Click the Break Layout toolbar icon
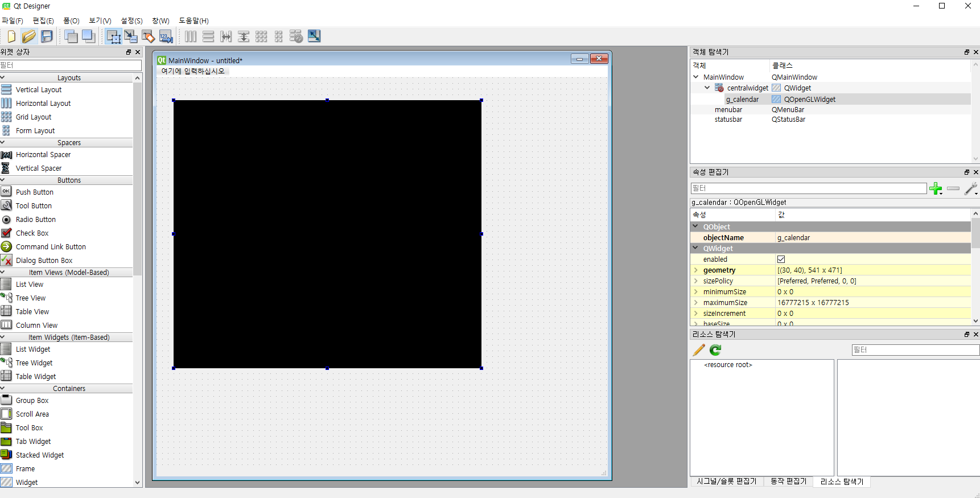 pos(296,36)
